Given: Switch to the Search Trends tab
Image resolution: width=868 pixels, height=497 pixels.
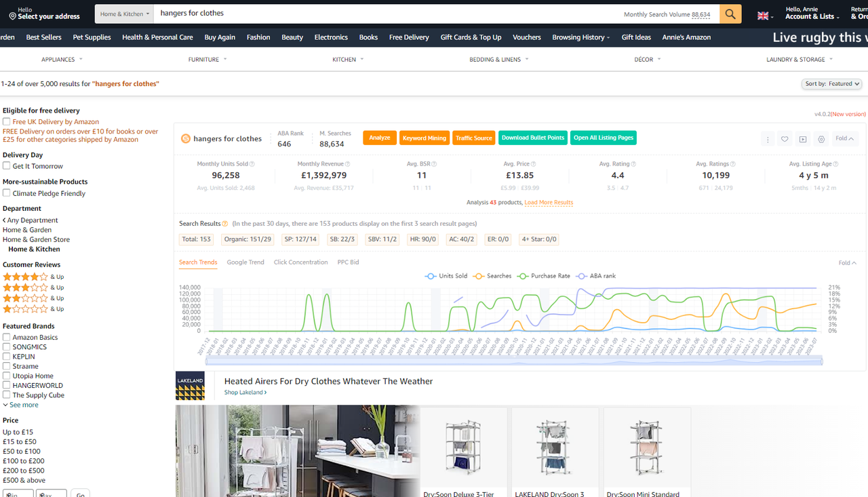Looking at the screenshot, I should [198, 262].
